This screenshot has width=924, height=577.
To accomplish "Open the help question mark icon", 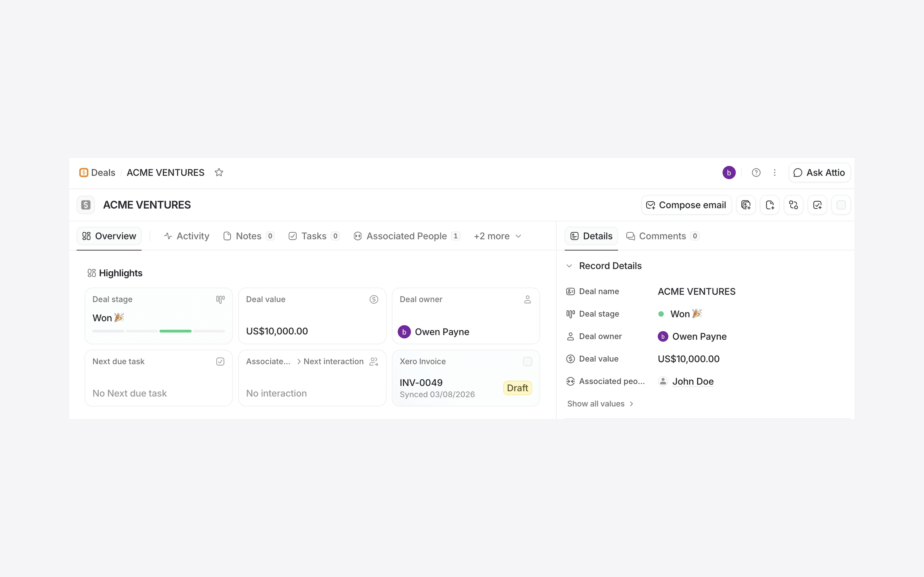I will tap(756, 172).
